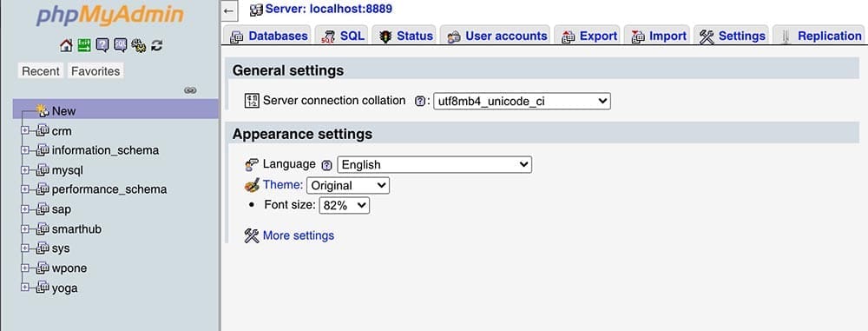Click the More settings wrench icon
This screenshot has height=331, width=868.
tap(252, 236)
